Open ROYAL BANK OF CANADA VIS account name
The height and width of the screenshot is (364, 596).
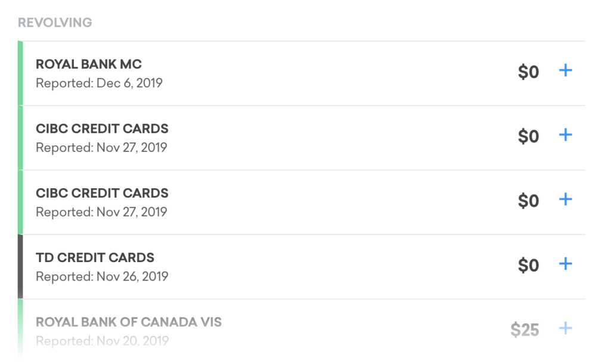pyautogui.click(x=129, y=322)
